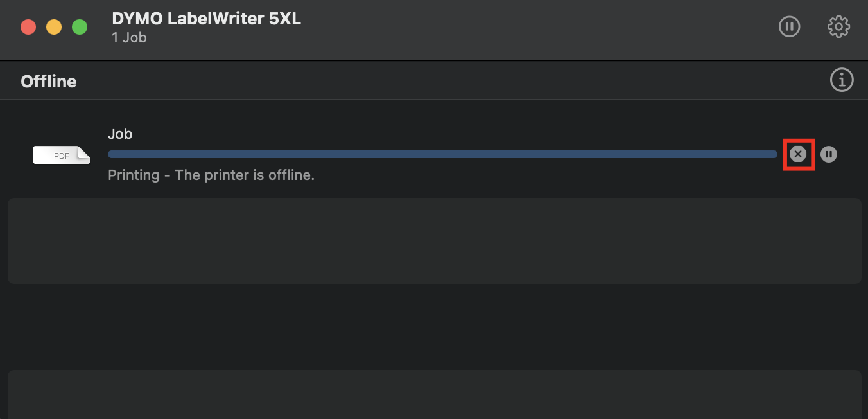Select the PDF document icon for the job
Screen dimensions: 868x419
(62, 155)
